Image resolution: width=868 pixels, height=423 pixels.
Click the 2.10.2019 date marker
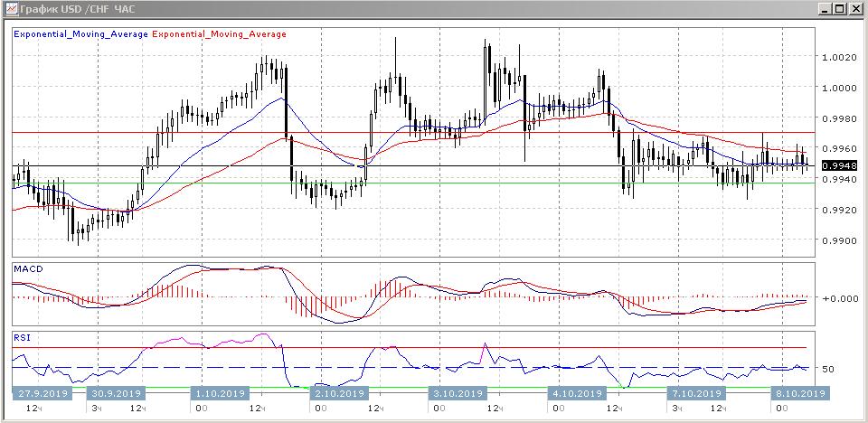(x=338, y=394)
